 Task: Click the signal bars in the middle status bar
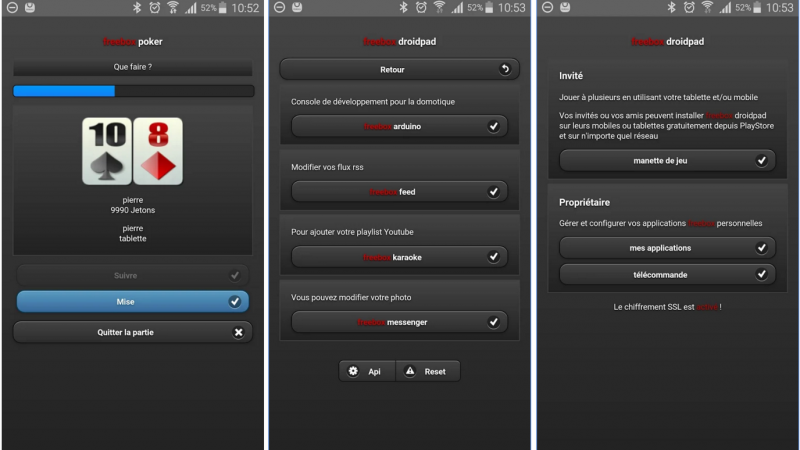click(x=457, y=8)
